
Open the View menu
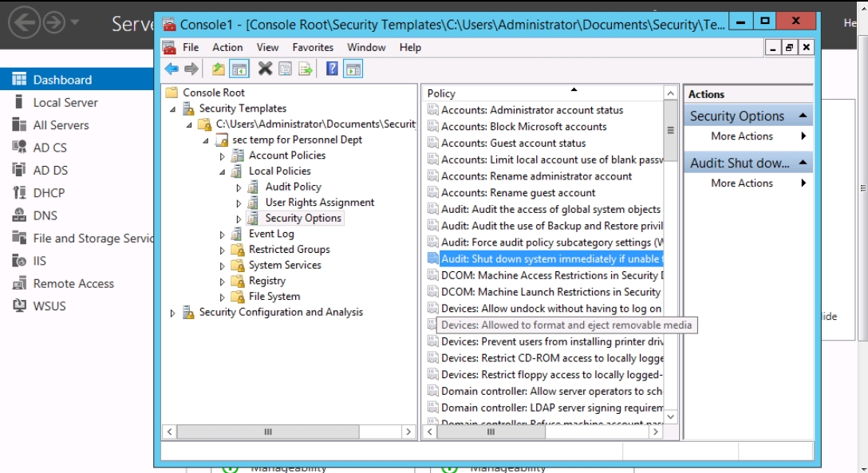(267, 48)
